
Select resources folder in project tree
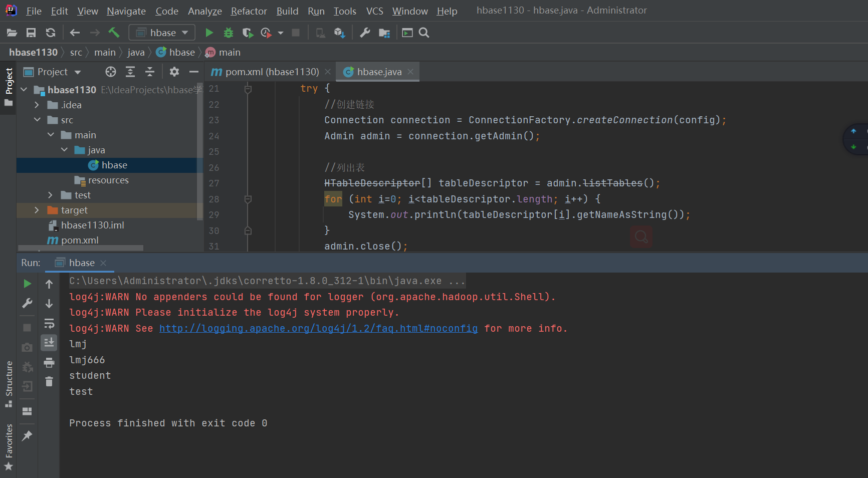tap(108, 180)
